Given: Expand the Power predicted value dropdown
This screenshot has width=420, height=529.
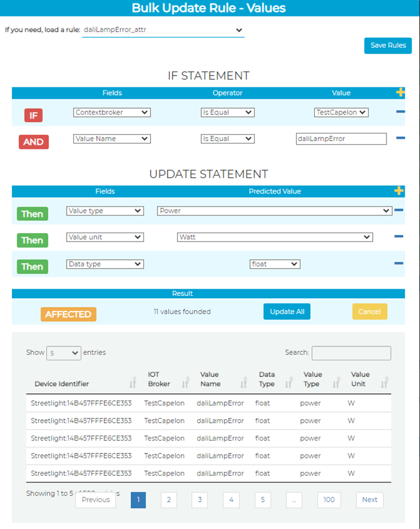Looking at the screenshot, I should tap(274, 211).
